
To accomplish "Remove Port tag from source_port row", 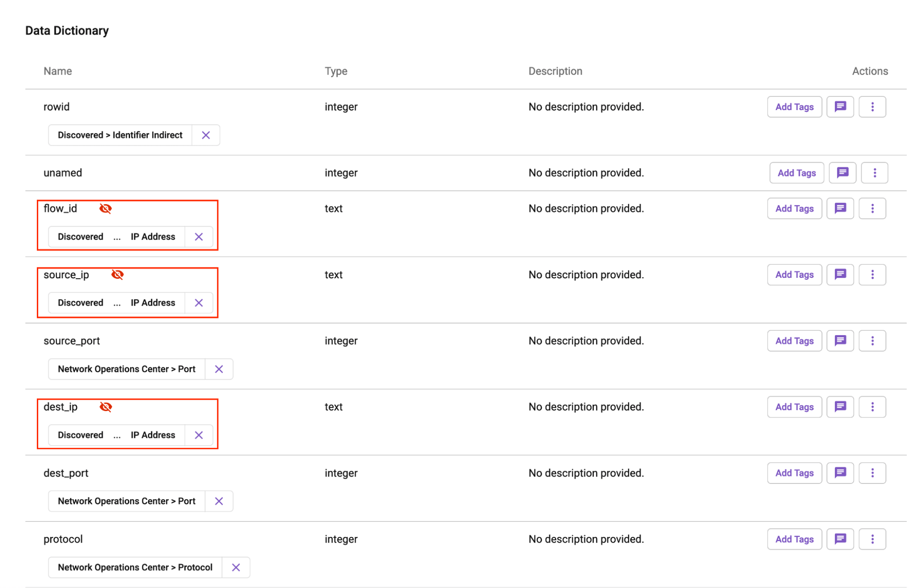I will pyautogui.click(x=219, y=369).
